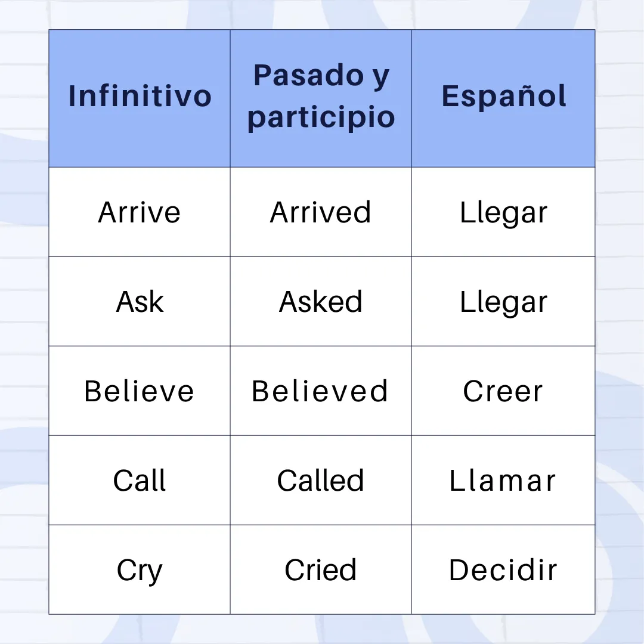Select the Cry cell

tap(140, 569)
